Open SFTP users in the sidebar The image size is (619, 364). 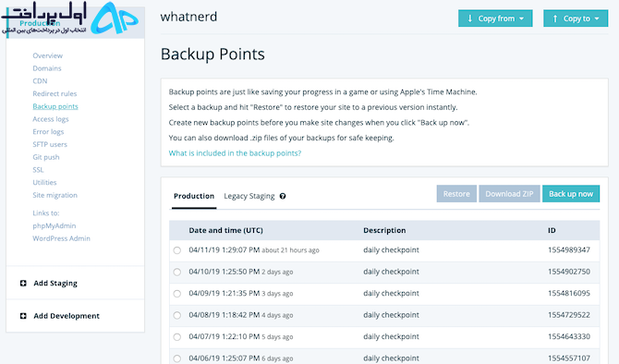click(50, 144)
